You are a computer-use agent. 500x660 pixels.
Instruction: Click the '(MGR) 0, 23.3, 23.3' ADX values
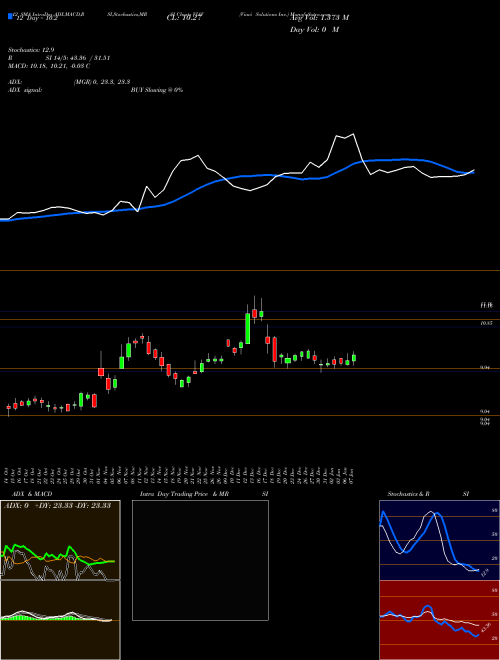coord(101,82)
